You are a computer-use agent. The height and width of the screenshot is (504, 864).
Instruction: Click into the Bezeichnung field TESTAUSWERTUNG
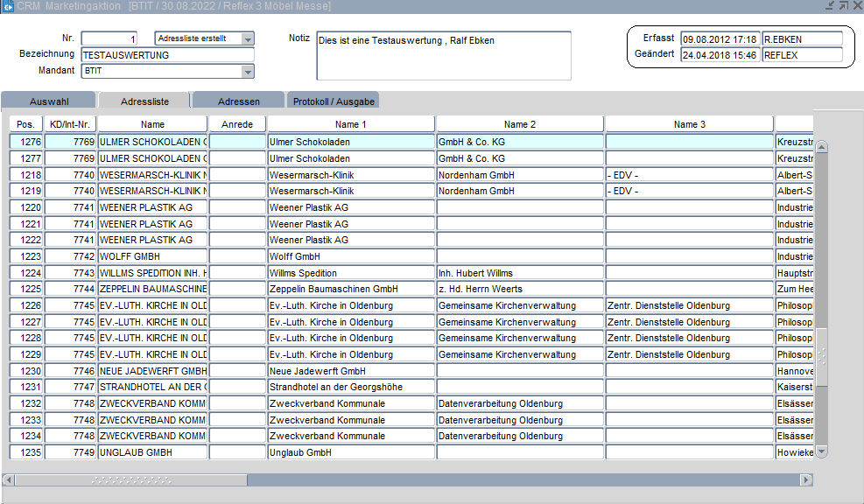pos(166,54)
